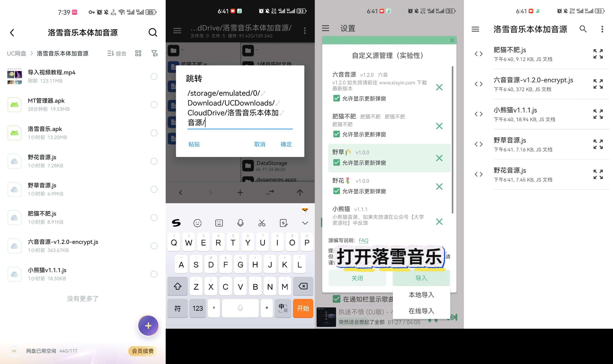This screenshot has height=364, width=613.
Task: Tap the 中/英 language switch key
Action: (x=283, y=308)
